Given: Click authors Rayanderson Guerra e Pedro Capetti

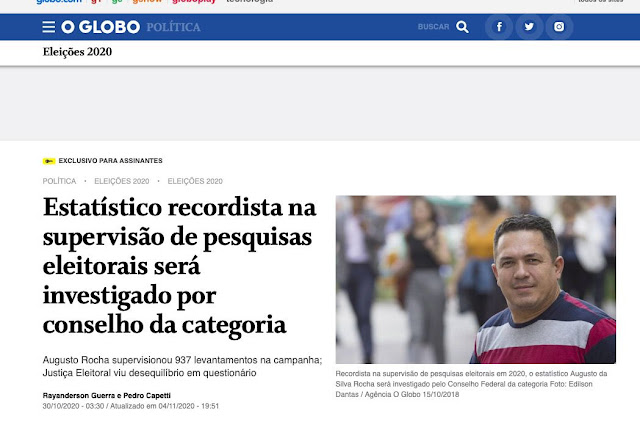Looking at the screenshot, I should (x=107, y=395).
